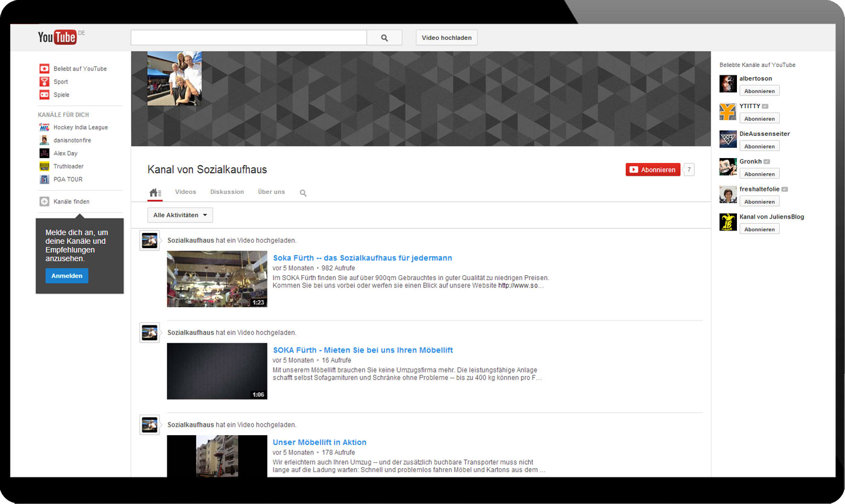Open the Diskussion tab

point(227,192)
